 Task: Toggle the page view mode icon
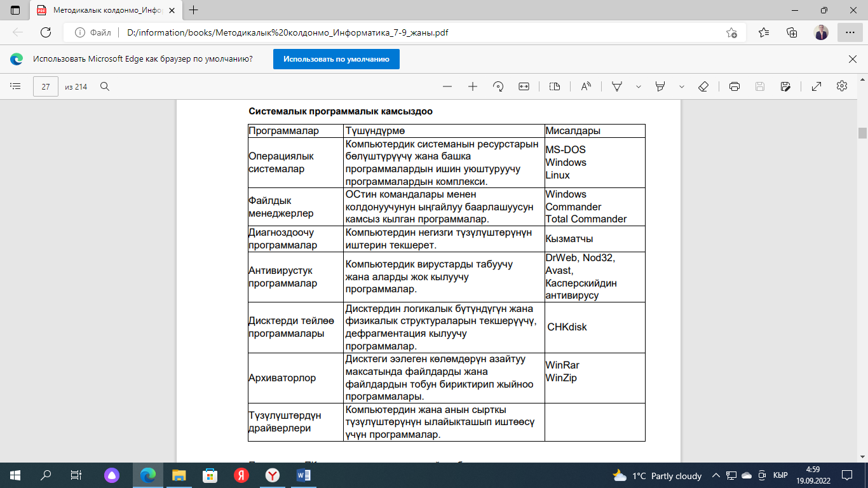[x=555, y=86]
